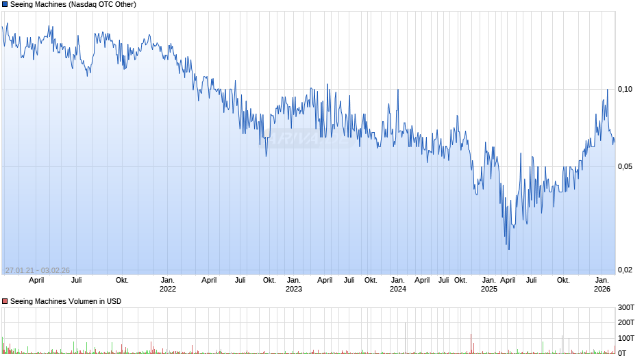The width and height of the screenshot is (644, 360).
Task: Click the 'Jan.' label above 2023
Action: pyautogui.click(x=294, y=281)
